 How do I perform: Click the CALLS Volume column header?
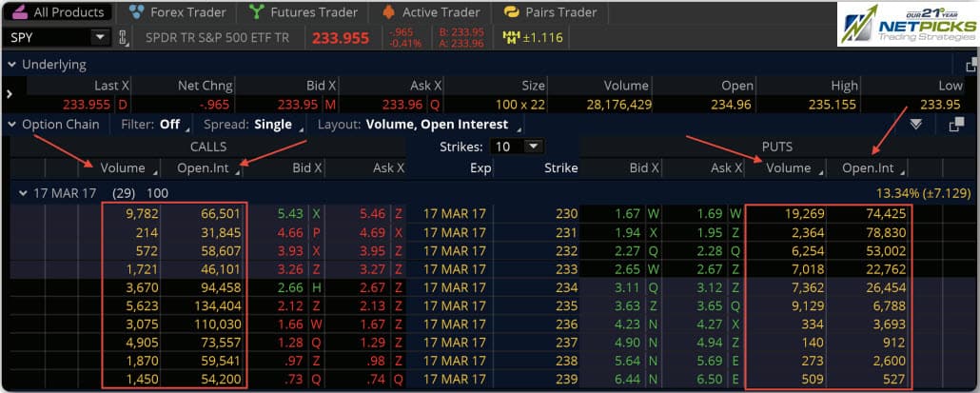point(123,167)
